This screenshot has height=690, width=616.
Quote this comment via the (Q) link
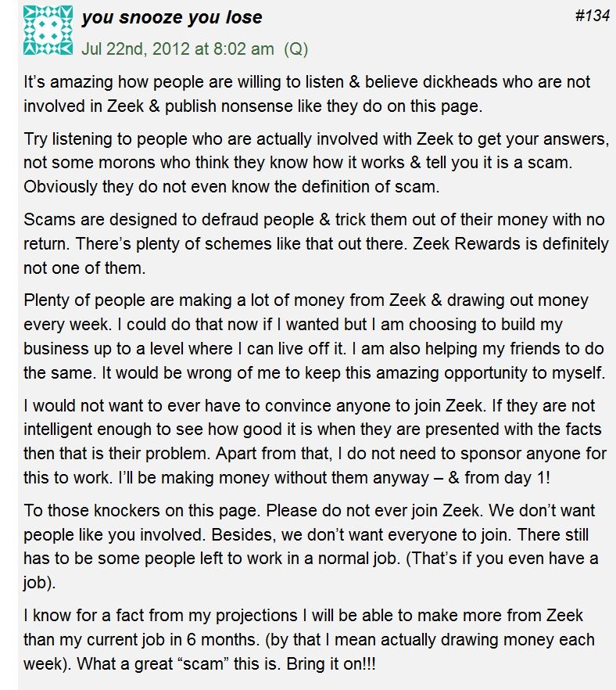click(x=296, y=49)
